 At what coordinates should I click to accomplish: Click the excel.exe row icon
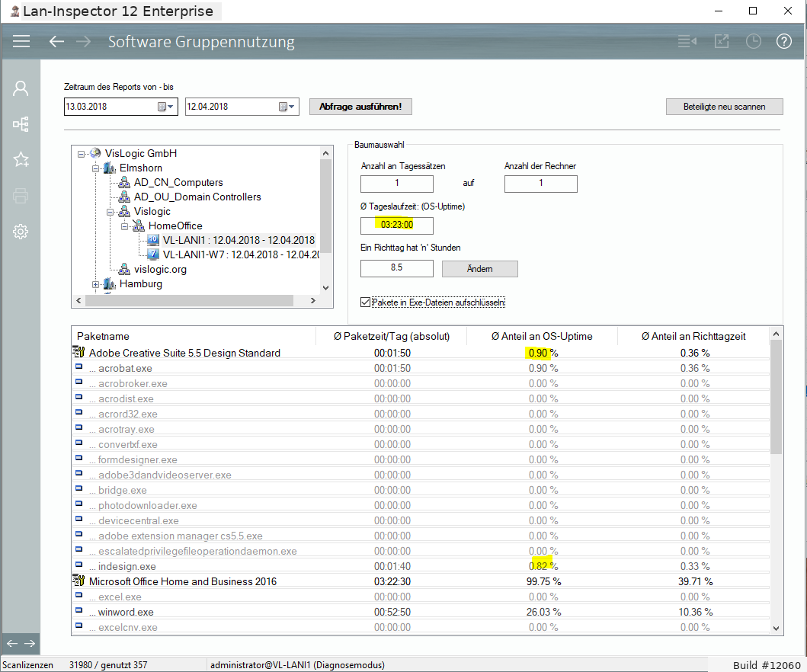point(78,595)
